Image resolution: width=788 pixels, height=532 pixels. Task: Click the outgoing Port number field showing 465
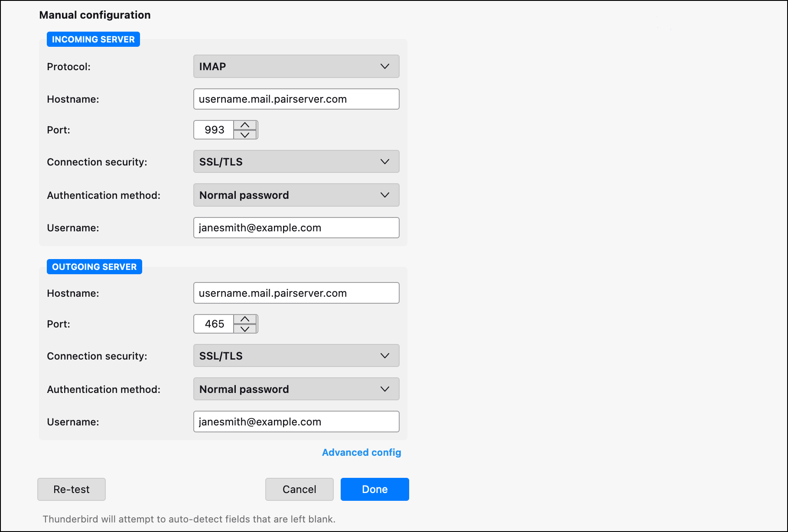(x=214, y=324)
